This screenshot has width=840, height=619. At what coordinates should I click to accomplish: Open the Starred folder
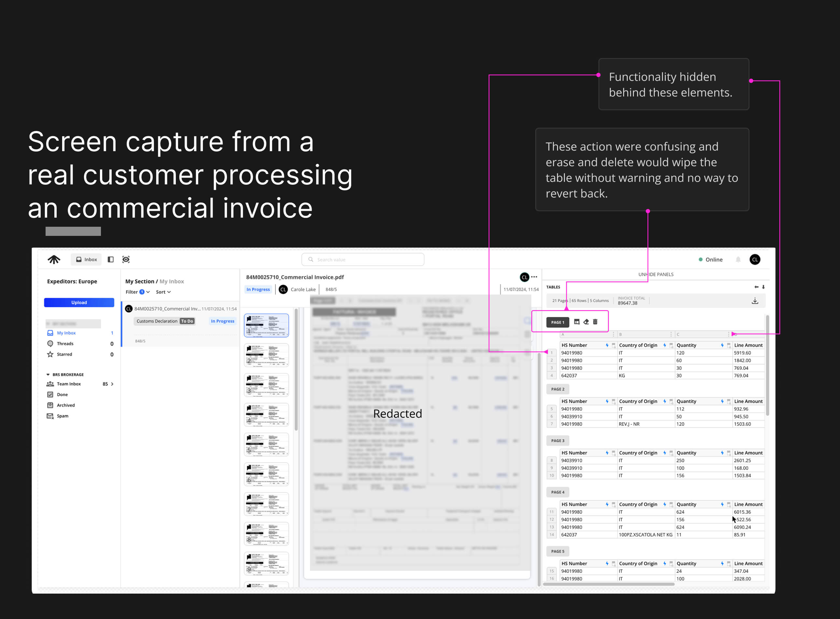[64, 354]
